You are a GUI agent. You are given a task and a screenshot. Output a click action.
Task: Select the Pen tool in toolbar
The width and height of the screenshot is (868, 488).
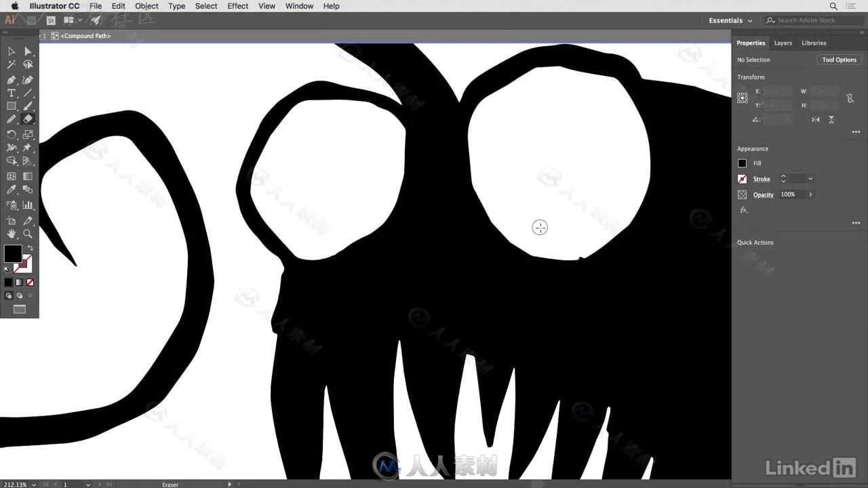pyautogui.click(x=12, y=79)
